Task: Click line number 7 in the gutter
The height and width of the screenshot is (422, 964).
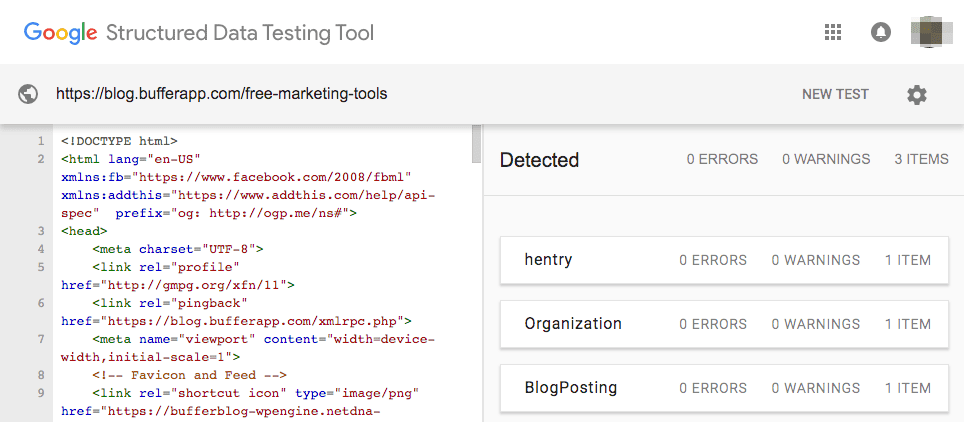Action: click(x=41, y=339)
